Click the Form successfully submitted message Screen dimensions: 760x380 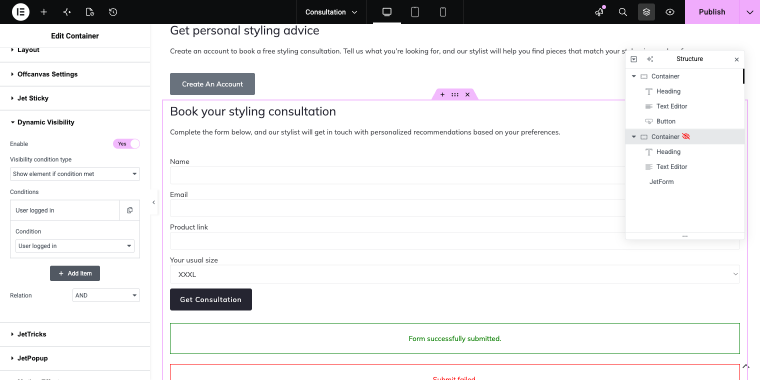tap(455, 338)
